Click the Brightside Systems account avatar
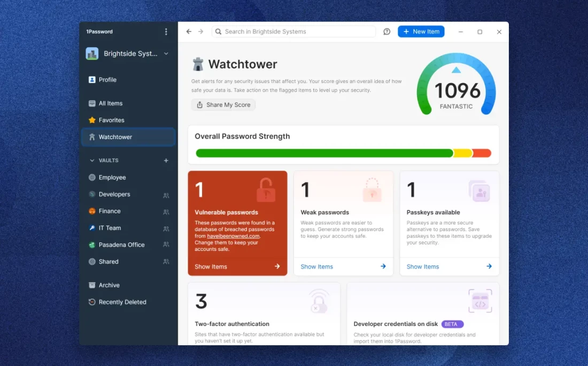 [92, 54]
